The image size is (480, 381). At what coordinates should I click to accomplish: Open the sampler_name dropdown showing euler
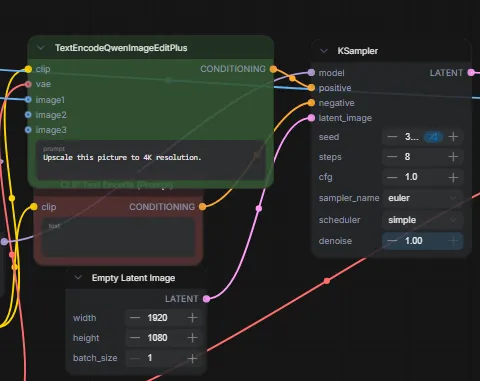point(423,198)
